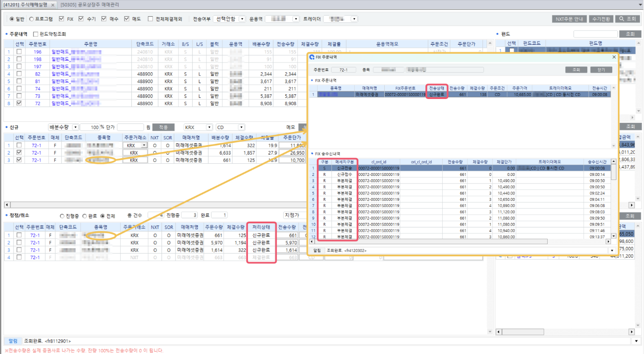Click the 주문단가 field showing 26,950
The width and height of the screenshot is (644, 354).
pos(292,153)
